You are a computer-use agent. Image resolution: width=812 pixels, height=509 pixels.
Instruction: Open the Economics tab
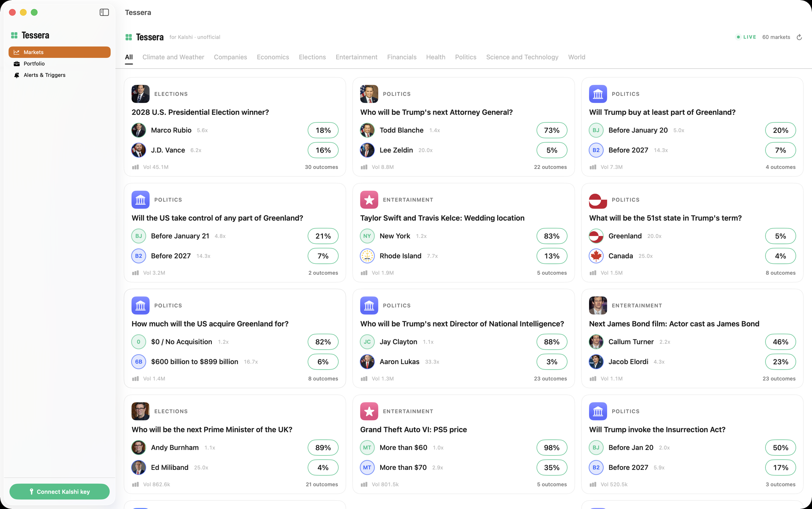pos(273,57)
